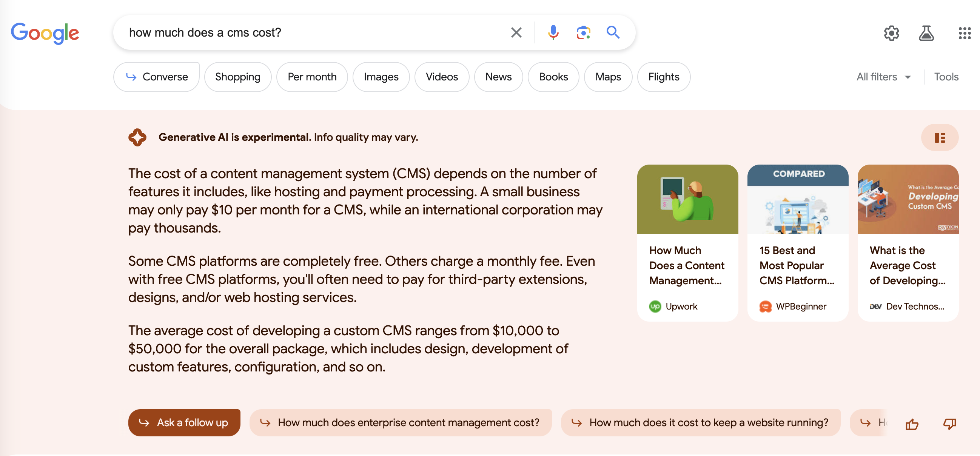Screen dimensions: 980x456
Task: Open the Upwork source card
Action: (x=687, y=243)
